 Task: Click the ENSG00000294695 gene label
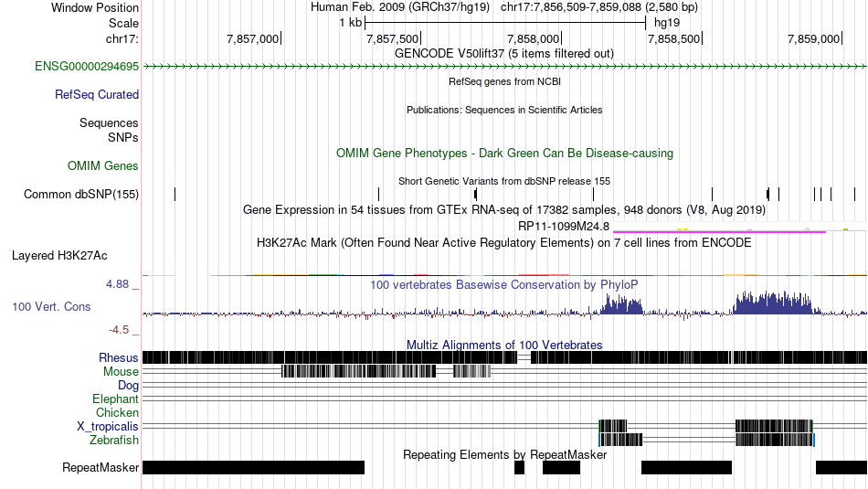(x=87, y=67)
